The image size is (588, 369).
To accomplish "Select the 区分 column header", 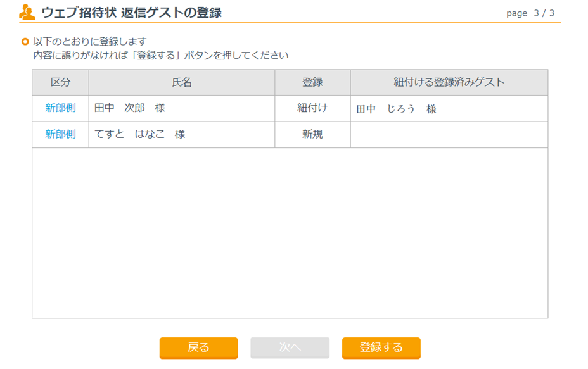I will tap(60, 82).
